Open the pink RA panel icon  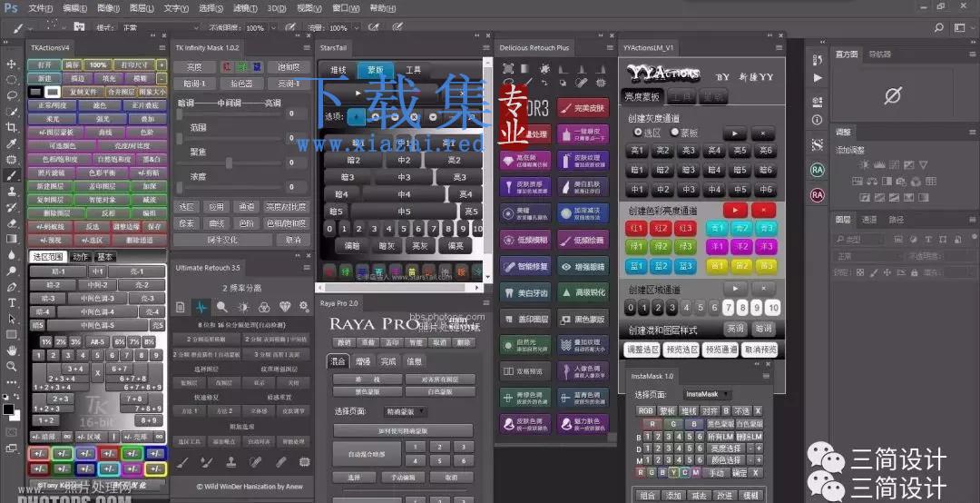click(x=818, y=195)
